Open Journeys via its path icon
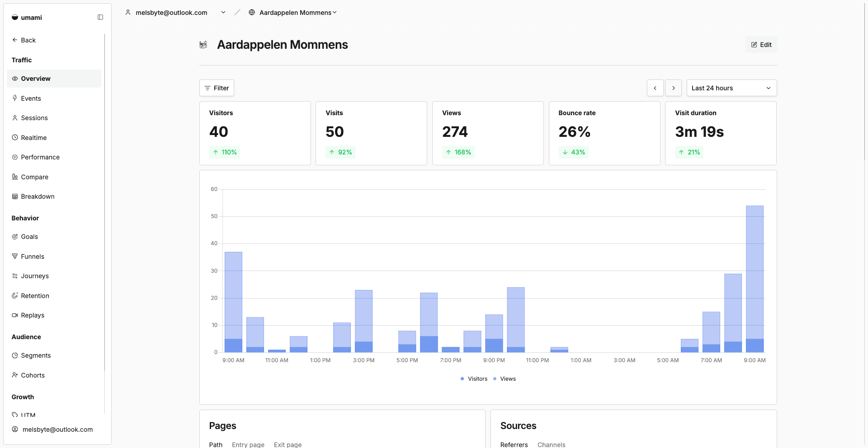 pos(15,276)
